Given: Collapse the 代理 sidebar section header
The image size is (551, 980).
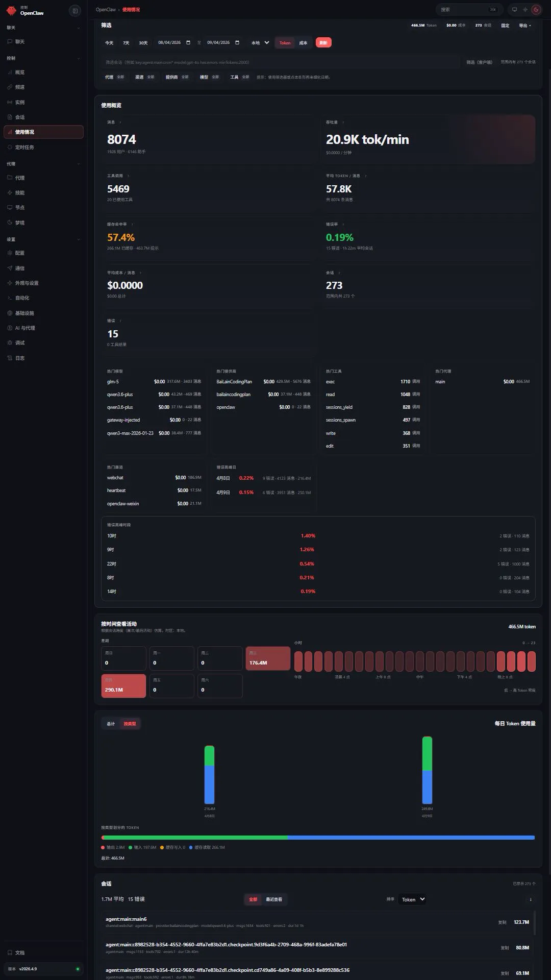Looking at the screenshot, I should tap(43, 164).
